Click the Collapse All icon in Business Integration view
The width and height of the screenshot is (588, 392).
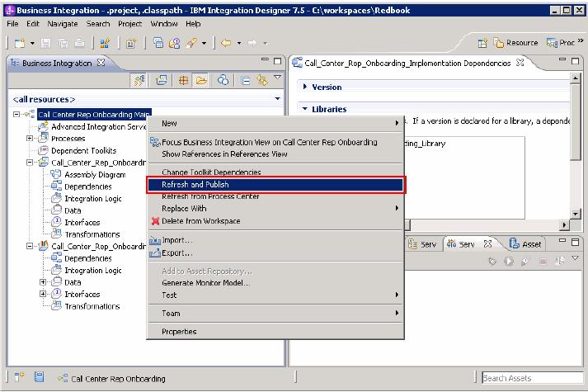(x=246, y=80)
